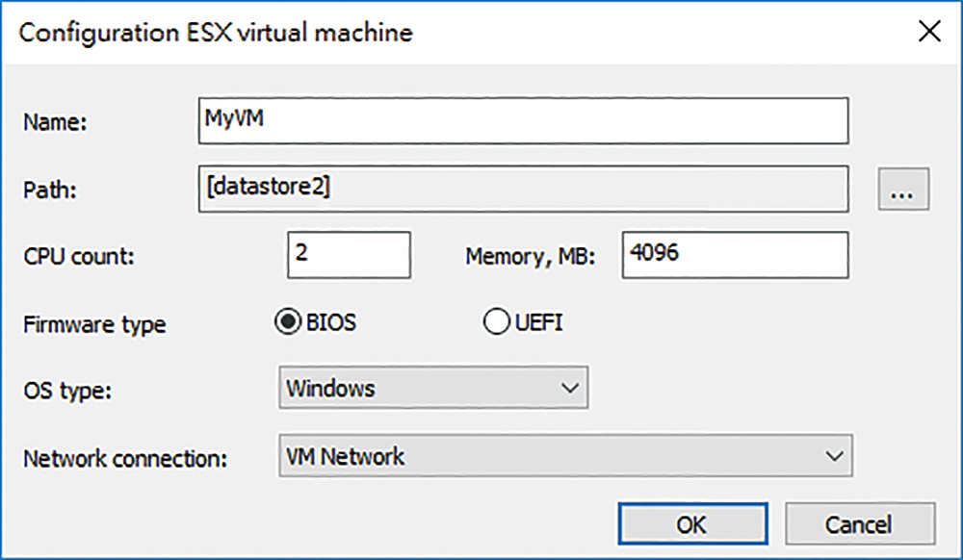This screenshot has height=560, width=963.
Task: Click the Network connection label
Action: pos(125,458)
